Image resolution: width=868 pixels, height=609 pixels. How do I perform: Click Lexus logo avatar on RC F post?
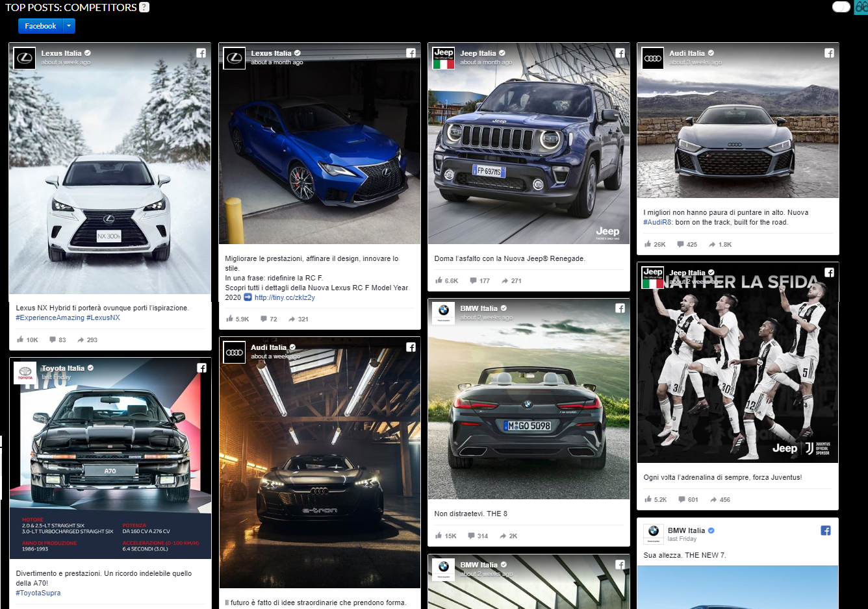tap(235, 58)
